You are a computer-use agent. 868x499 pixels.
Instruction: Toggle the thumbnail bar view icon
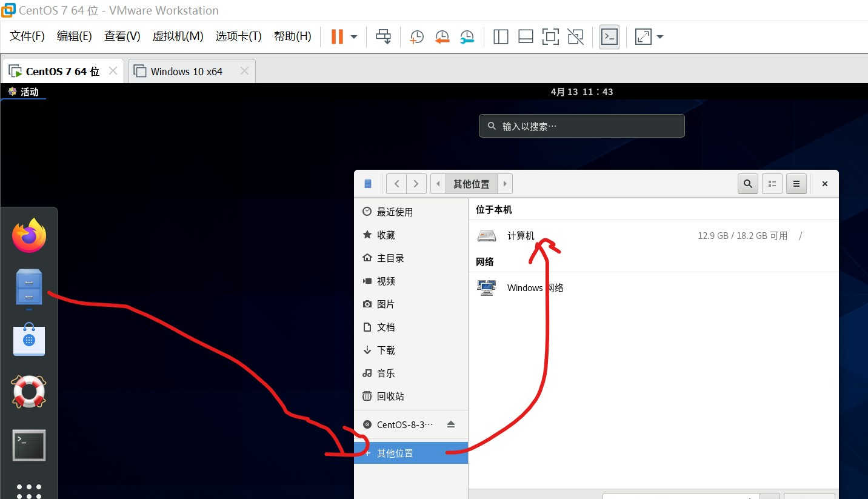(526, 37)
